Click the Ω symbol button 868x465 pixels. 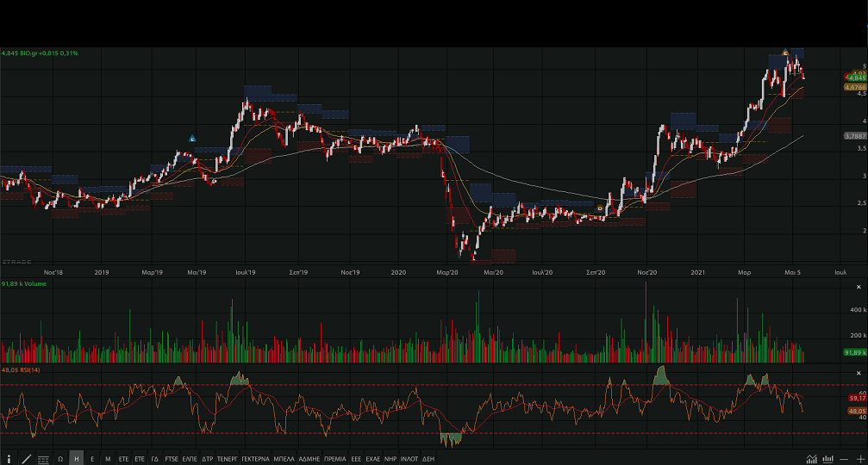60,459
